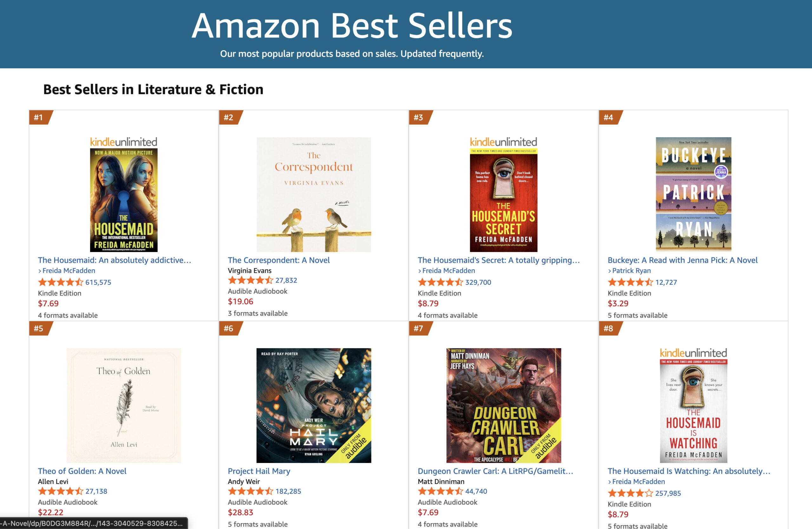Image resolution: width=812 pixels, height=529 pixels.
Task: Open The Housemaid book cover image
Action: pyautogui.click(x=123, y=199)
